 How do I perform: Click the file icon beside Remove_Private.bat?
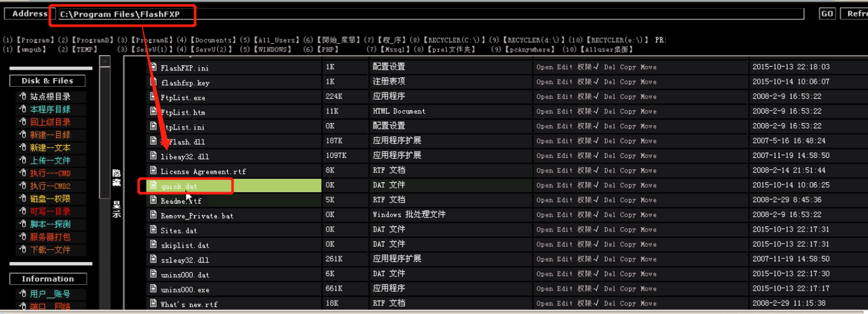[152, 214]
